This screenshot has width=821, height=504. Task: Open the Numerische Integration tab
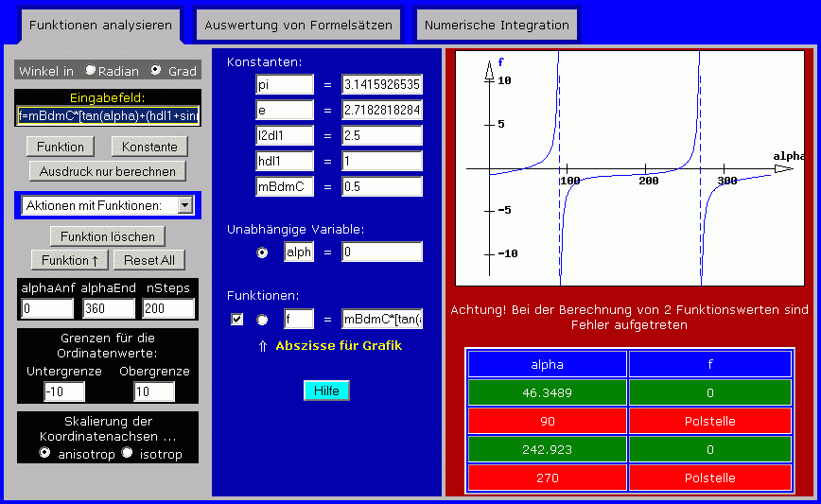coord(497,26)
